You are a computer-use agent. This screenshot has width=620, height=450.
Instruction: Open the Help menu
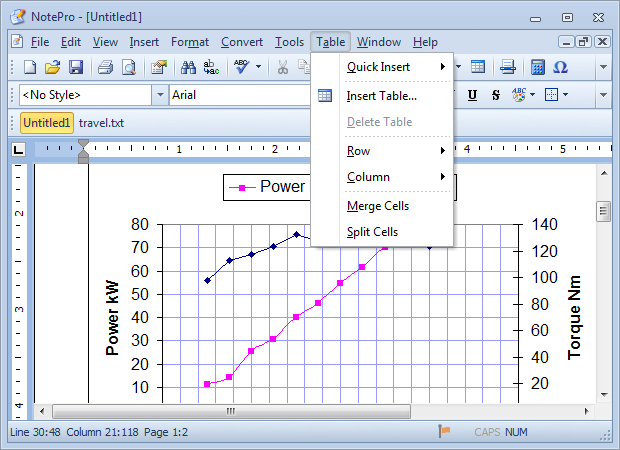pyautogui.click(x=425, y=42)
